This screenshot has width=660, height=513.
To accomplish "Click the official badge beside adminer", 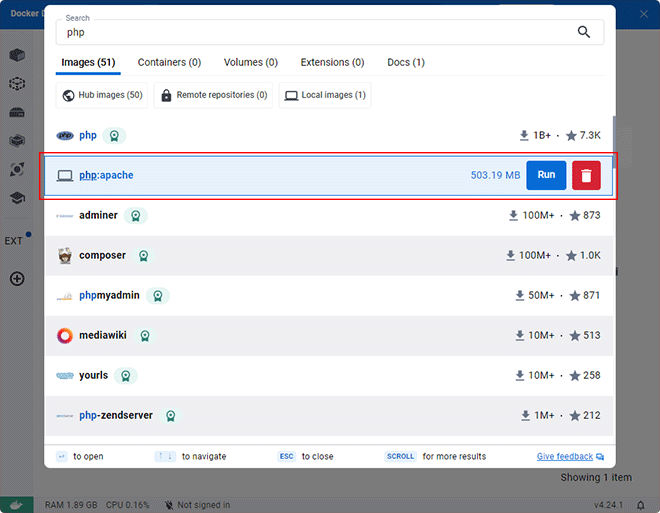I will [136, 215].
